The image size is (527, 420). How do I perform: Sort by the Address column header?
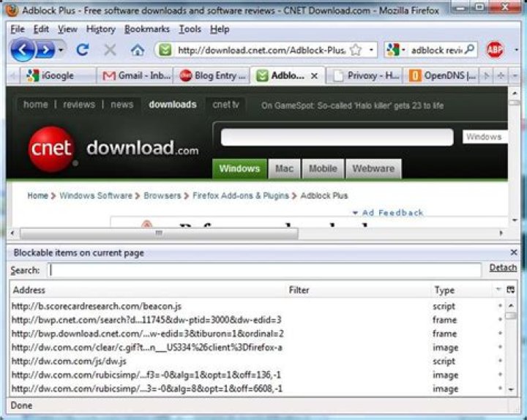tap(148, 290)
